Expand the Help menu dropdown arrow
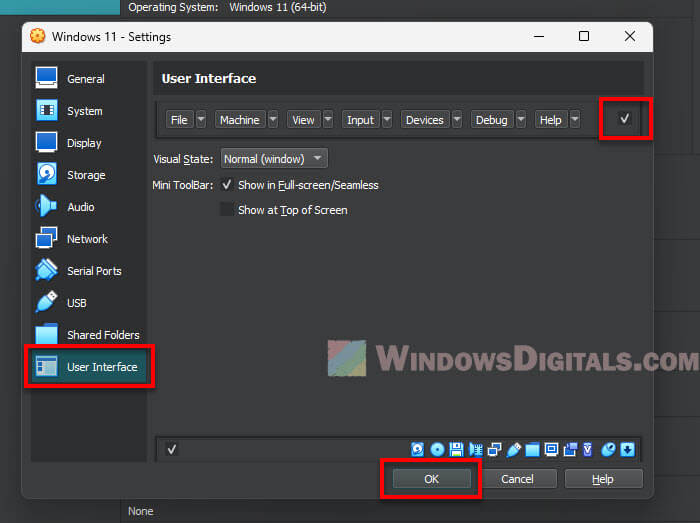 pos(575,120)
